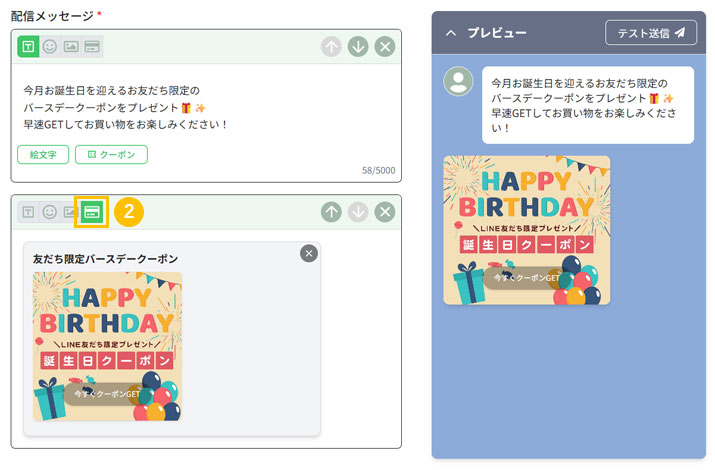The height and width of the screenshot is (470, 715).
Task: Click birthday coupon image in preview
Action: click(x=526, y=230)
